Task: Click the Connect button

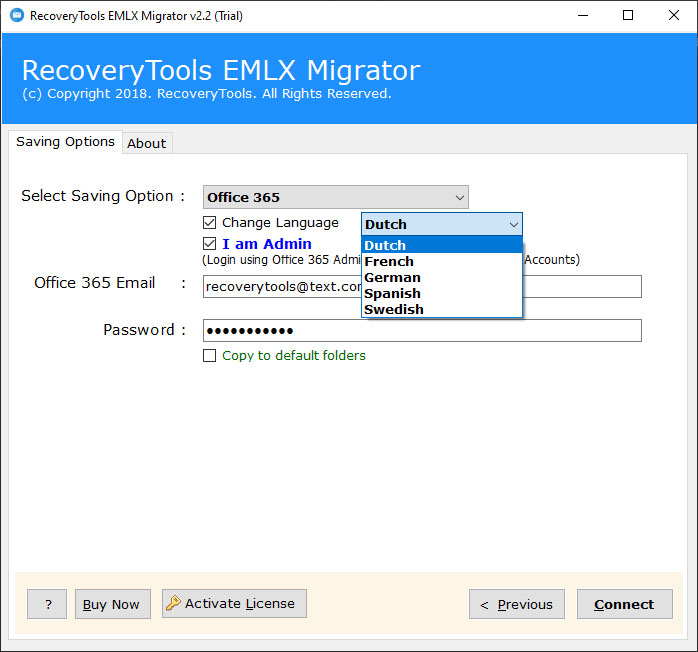Action: pyautogui.click(x=625, y=604)
